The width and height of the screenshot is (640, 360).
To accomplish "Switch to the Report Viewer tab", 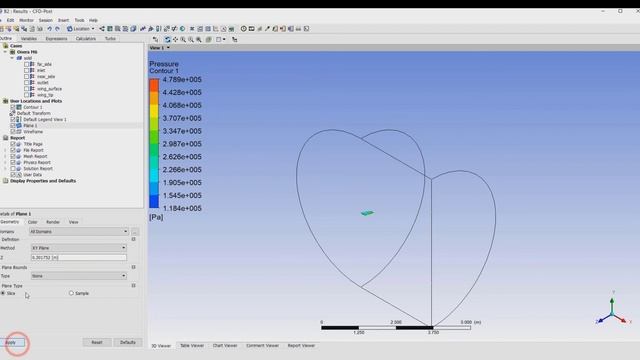I will [301, 346].
